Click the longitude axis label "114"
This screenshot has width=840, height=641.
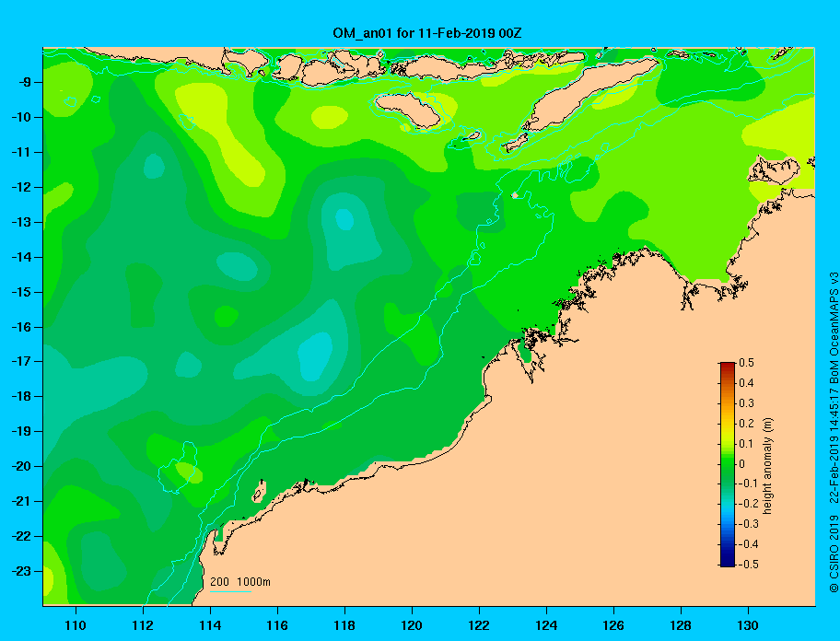coord(210,625)
